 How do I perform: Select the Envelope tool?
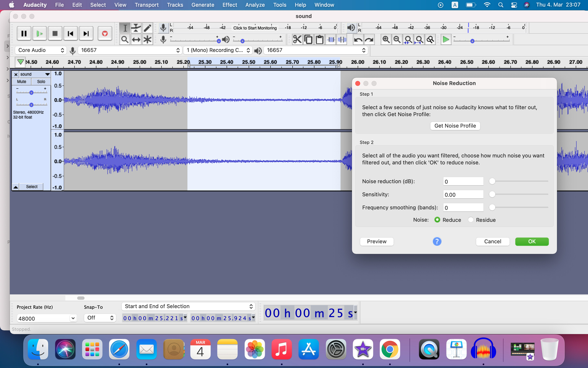(136, 28)
